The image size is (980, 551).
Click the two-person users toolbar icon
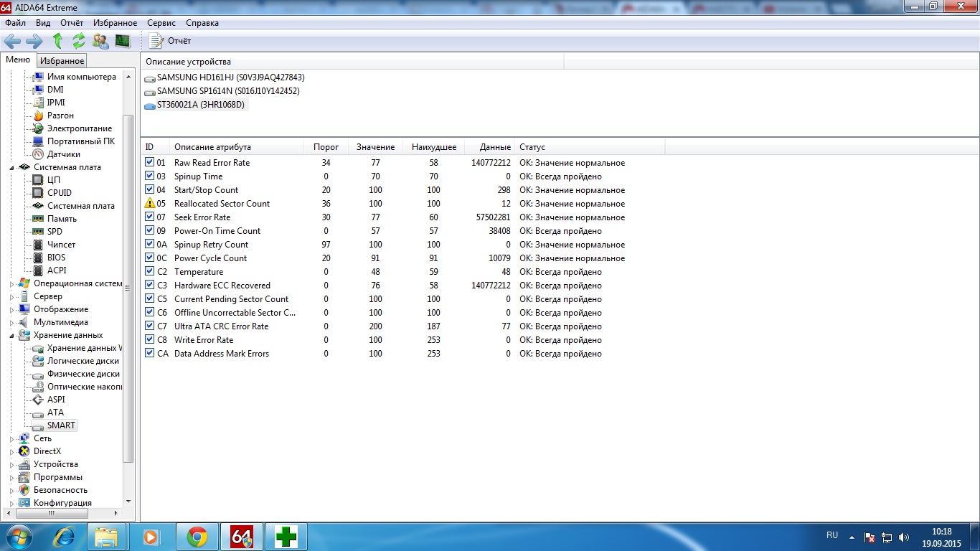point(100,41)
